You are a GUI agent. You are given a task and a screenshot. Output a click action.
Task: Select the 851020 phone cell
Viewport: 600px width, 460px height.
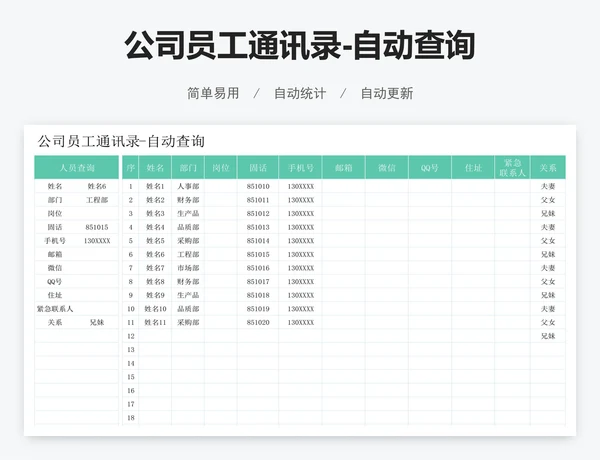tap(258, 323)
